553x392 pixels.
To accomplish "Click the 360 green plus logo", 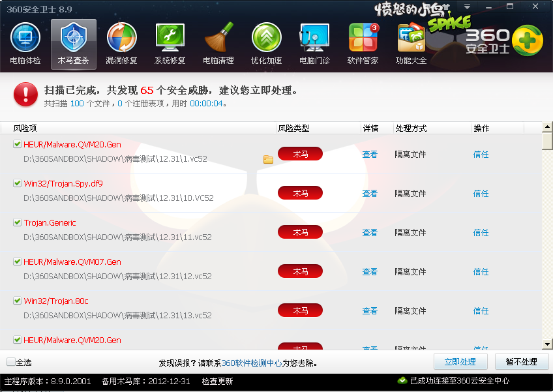I will click(528, 40).
